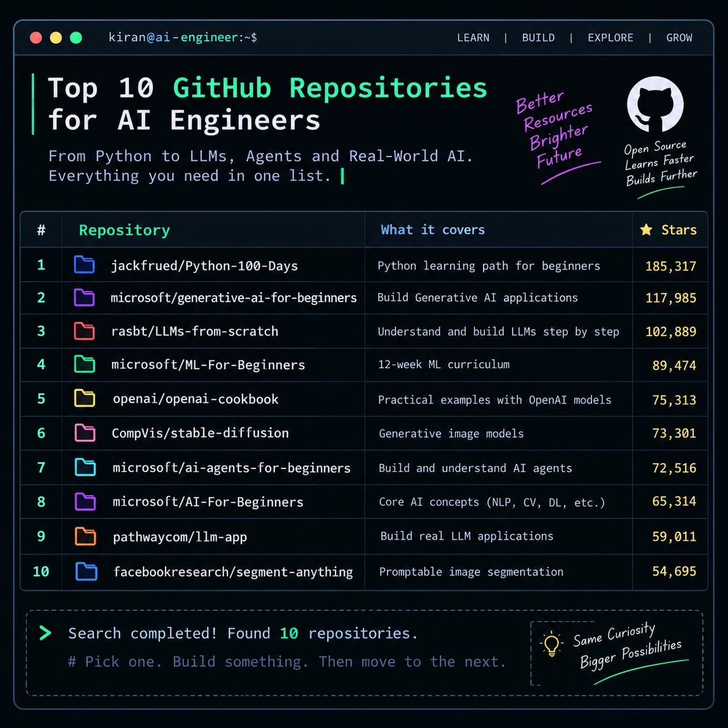Image resolution: width=728 pixels, height=728 pixels.
Task: Open the LEARN menu item
Action: pyautogui.click(x=473, y=38)
